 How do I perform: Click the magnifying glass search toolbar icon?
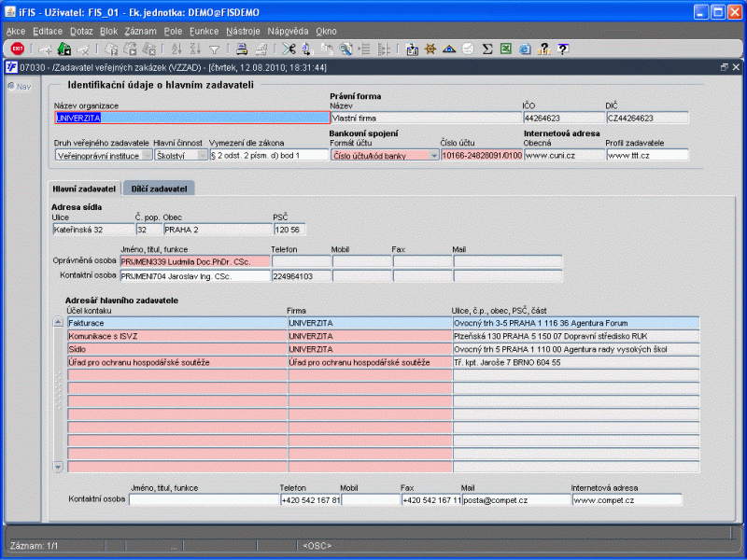point(345,49)
